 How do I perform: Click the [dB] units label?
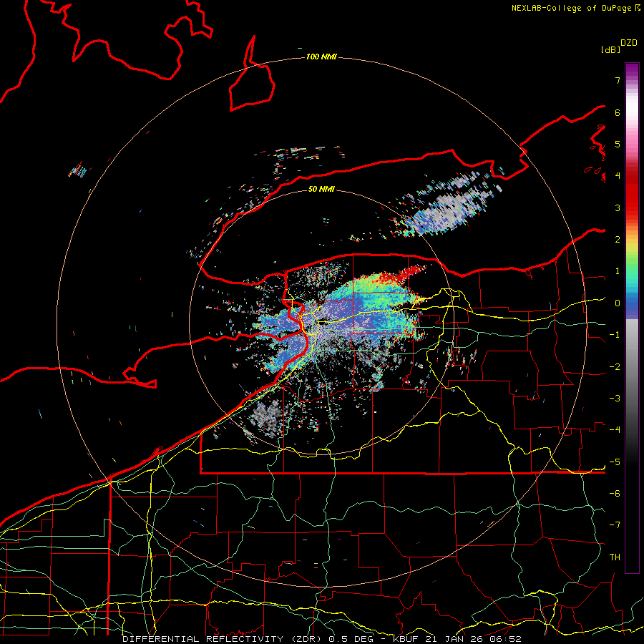click(x=610, y=49)
